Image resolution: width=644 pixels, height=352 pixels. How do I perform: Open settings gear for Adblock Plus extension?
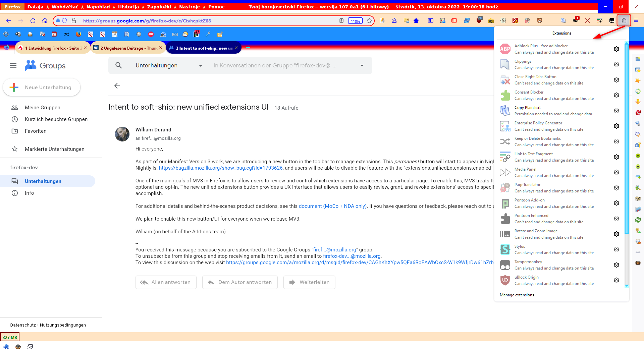point(616,49)
